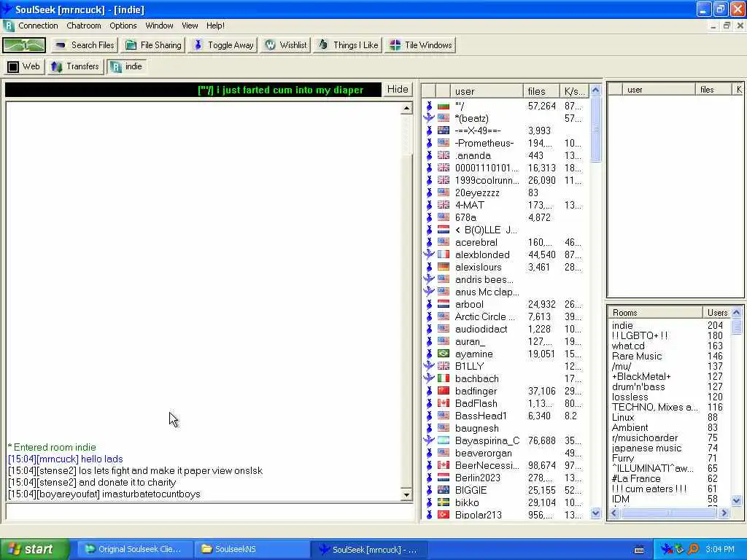Click the status icon beside bachbach
The height and width of the screenshot is (560, 747).
click(x=429, y=378)
